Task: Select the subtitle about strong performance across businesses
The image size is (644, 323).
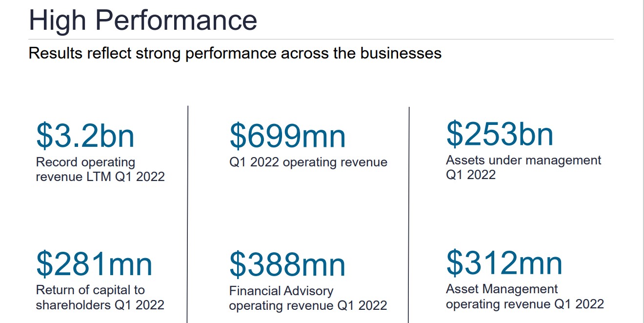Action: coord(235,53)
